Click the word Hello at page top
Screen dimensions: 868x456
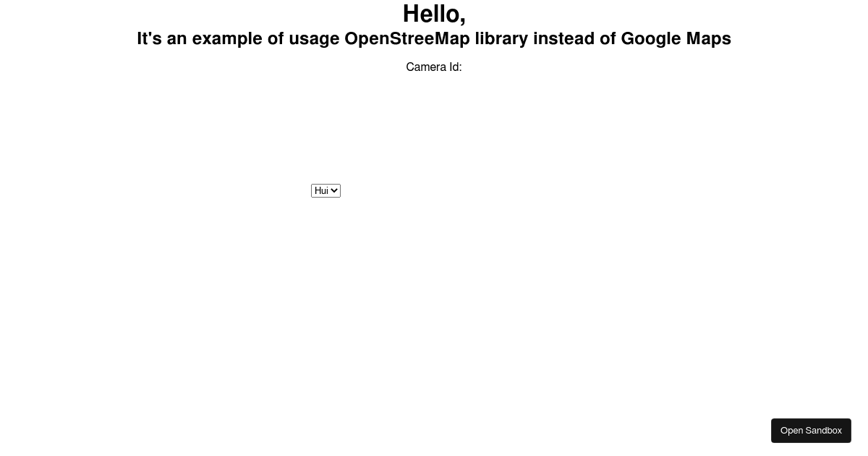434,13
